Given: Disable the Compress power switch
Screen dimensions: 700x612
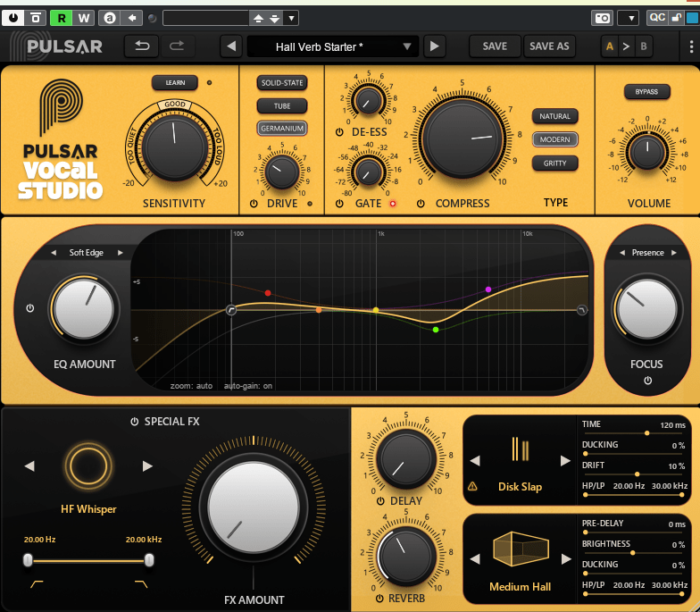Looking at the screenshot, I should [421, 204].
